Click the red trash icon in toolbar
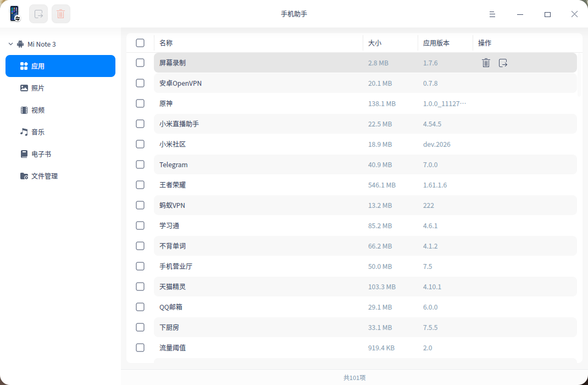This screenshot has height=385, width=588. click(61, 14)
